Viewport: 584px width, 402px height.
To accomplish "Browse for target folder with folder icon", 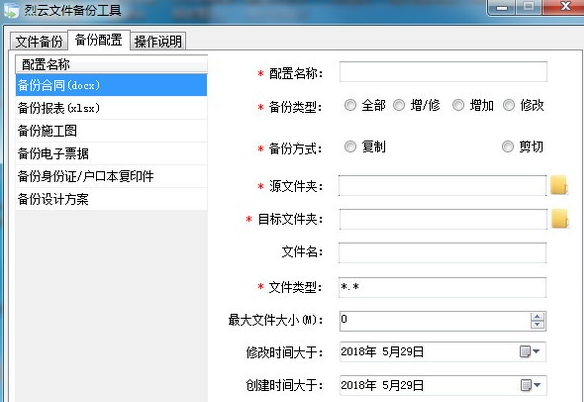I will pyautogui.click(x=559, y=219).
